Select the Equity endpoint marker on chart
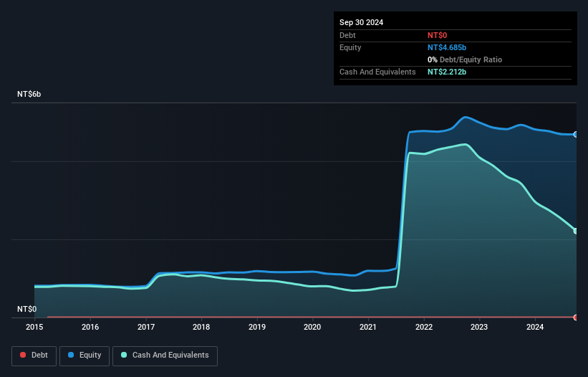This screenshot has height=377, width=588. (576, 134)
